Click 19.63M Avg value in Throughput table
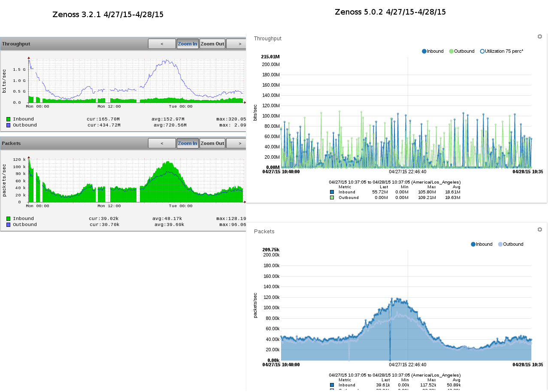This screenshot has height=392, width=548. tap(452, 198)
